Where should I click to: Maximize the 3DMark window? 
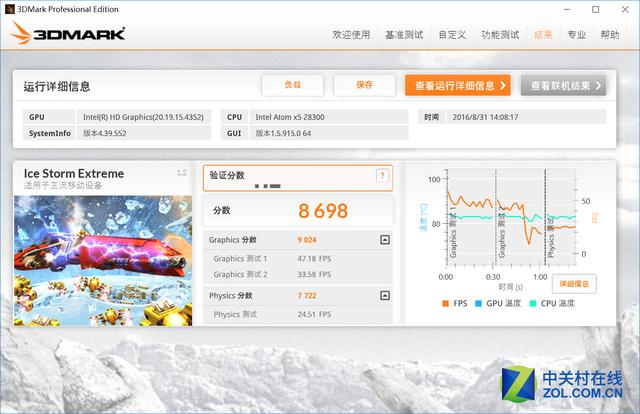596,9
